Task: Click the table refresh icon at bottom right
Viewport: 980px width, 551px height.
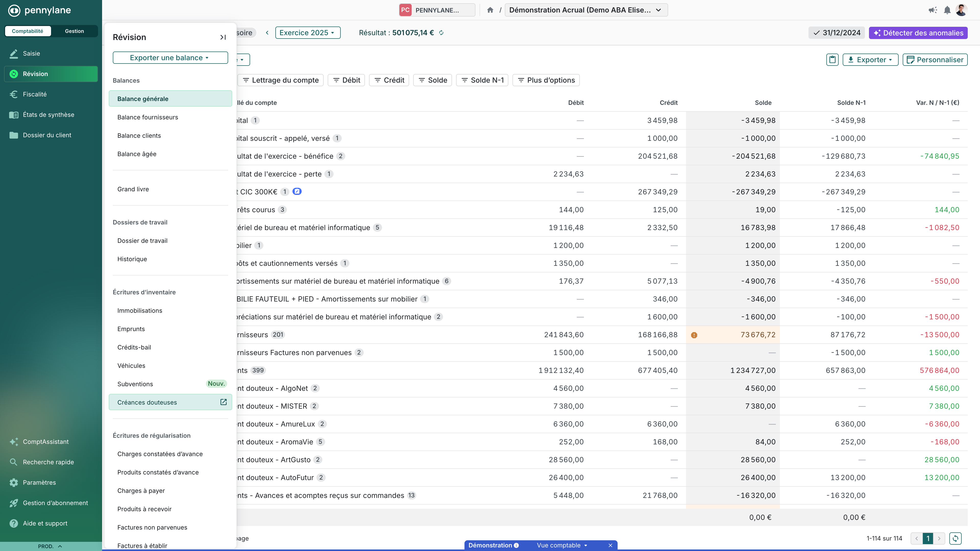Action: click(x=955, y=538)
